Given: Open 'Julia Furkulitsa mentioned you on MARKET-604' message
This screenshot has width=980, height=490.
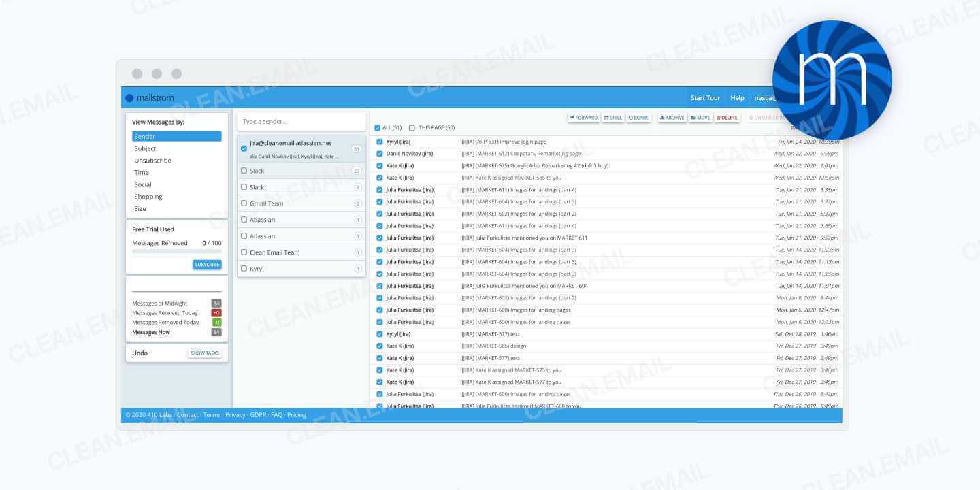Looking at the screenshot, I should coord(524,286).
